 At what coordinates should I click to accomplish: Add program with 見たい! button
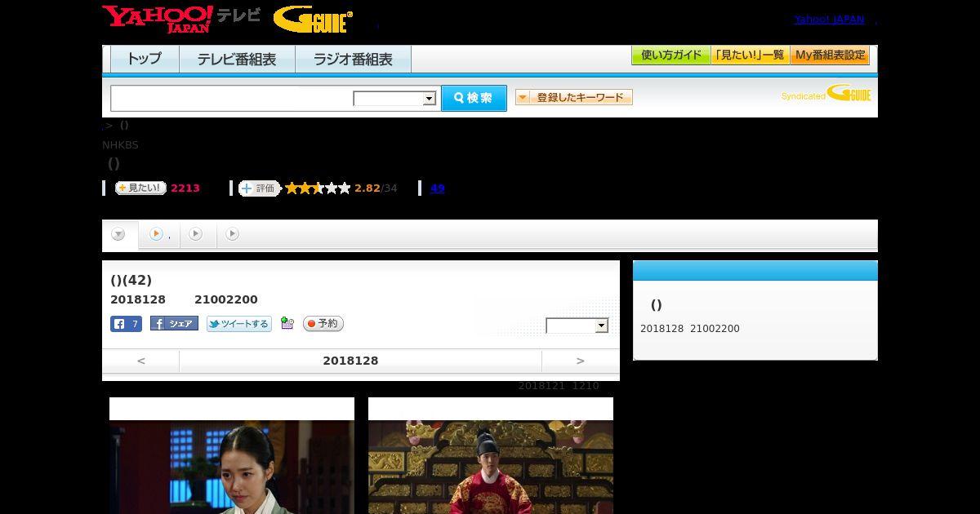coord(140,188)
